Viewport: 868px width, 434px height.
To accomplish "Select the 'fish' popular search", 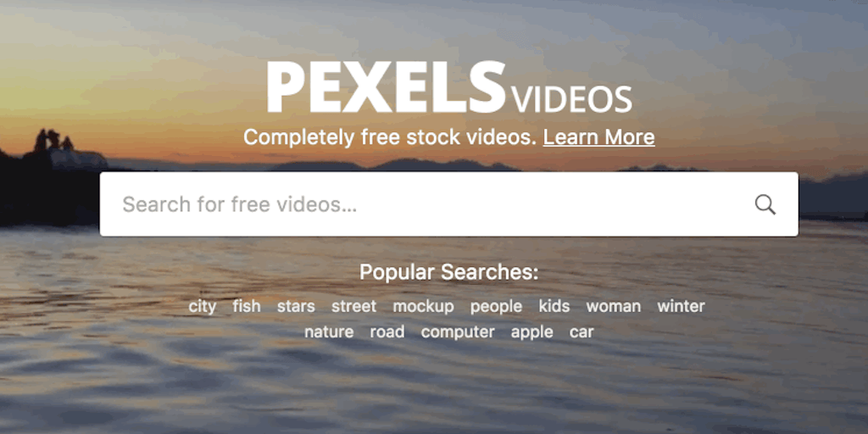I will (x=247, y=305).
